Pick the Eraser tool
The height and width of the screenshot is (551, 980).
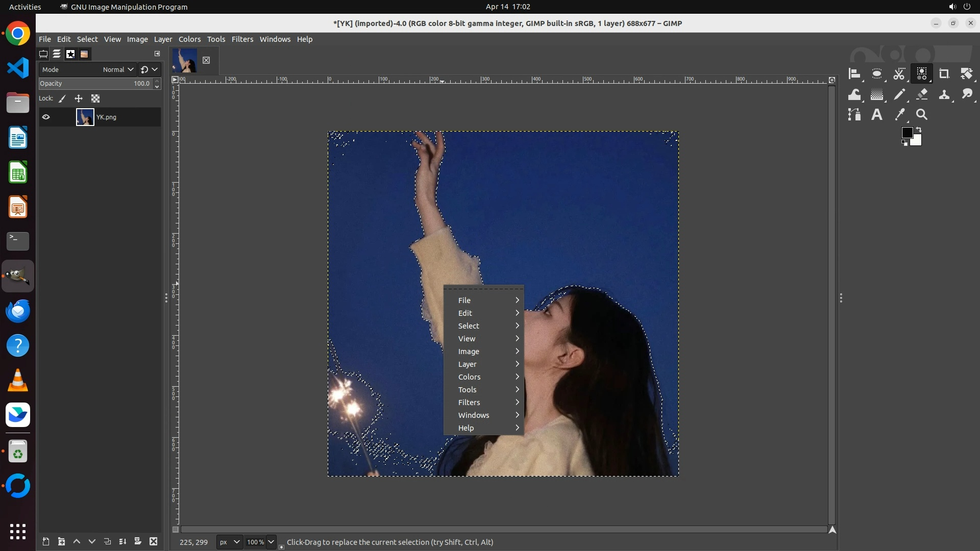pos(922,94)
